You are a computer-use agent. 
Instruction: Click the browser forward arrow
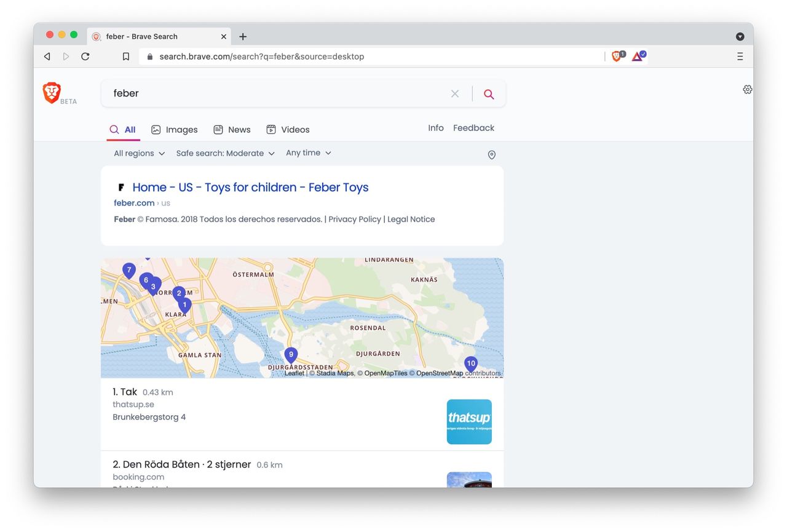pyautogui.click(x=66, y=57)
